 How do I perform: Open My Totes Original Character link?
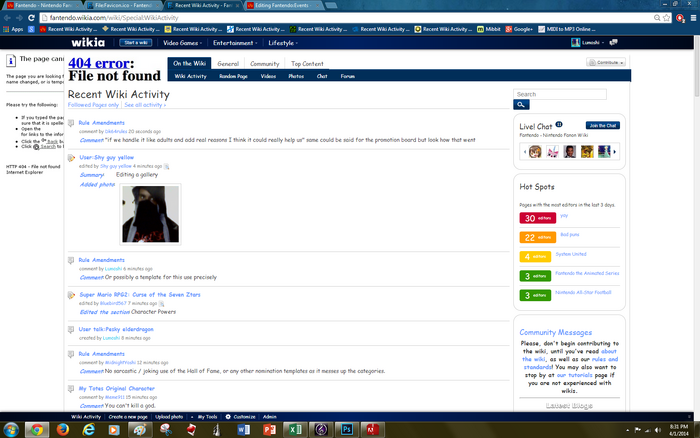pos(117,388)
